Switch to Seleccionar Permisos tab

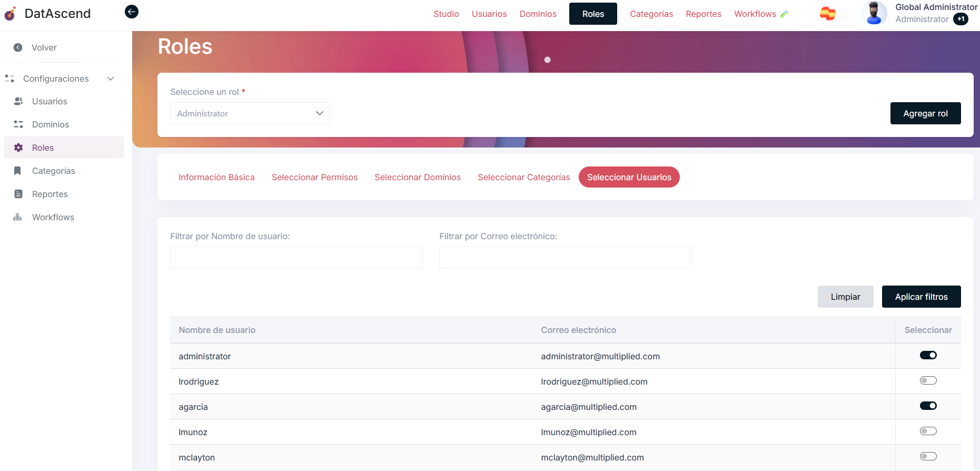click(314, 177)
